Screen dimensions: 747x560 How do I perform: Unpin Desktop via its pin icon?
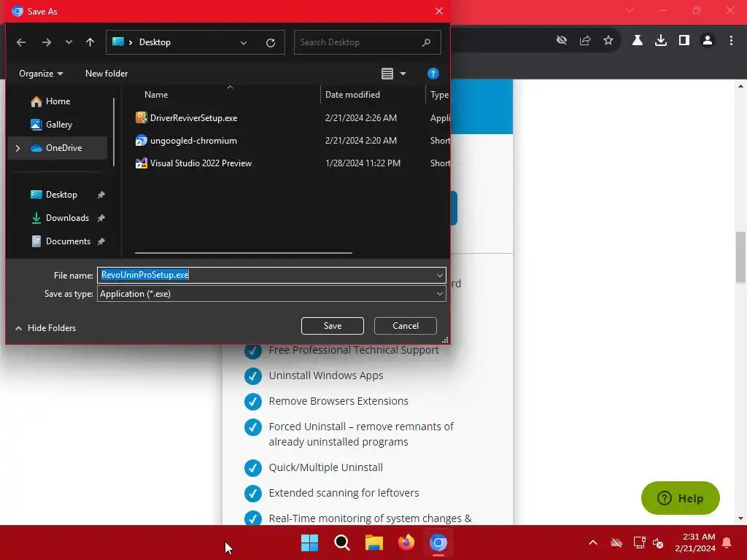101,195
